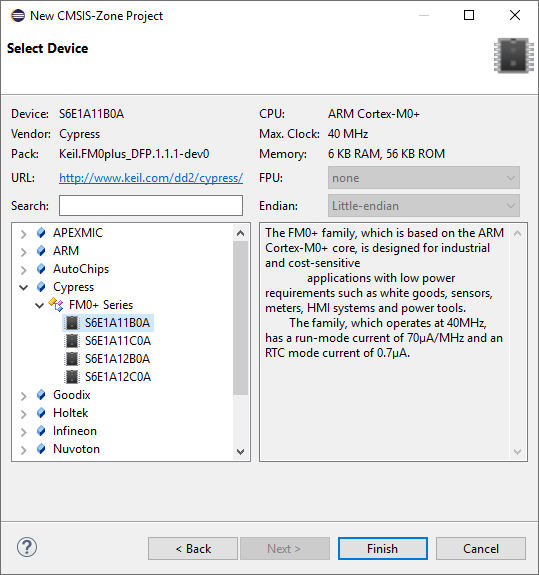The width and height of the screenshot is (539, 575).
Task: Click the Goodix vendor diamond icon
Action: 41,395
